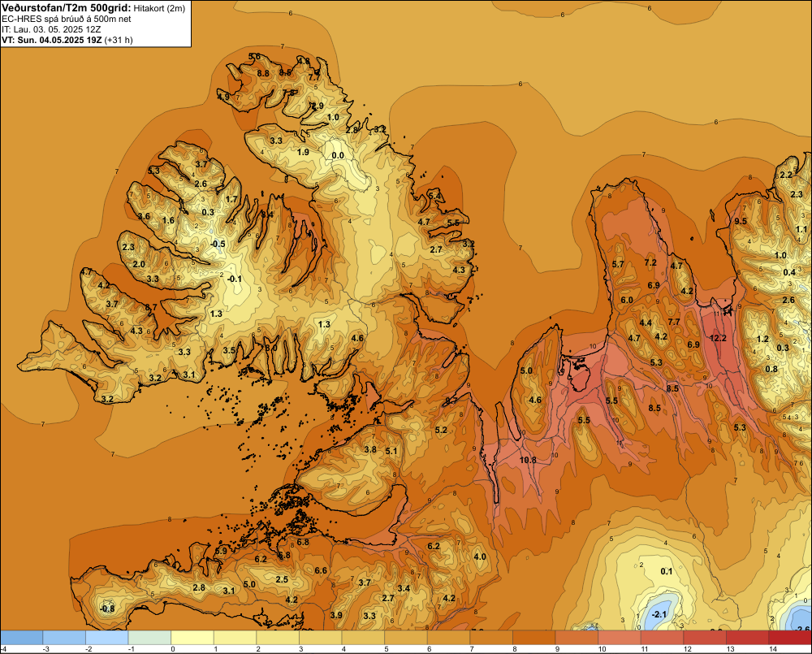This screenshot has height=654, width=812.
Task: Click the temperature value 4.0
Action: click(480, 557)
